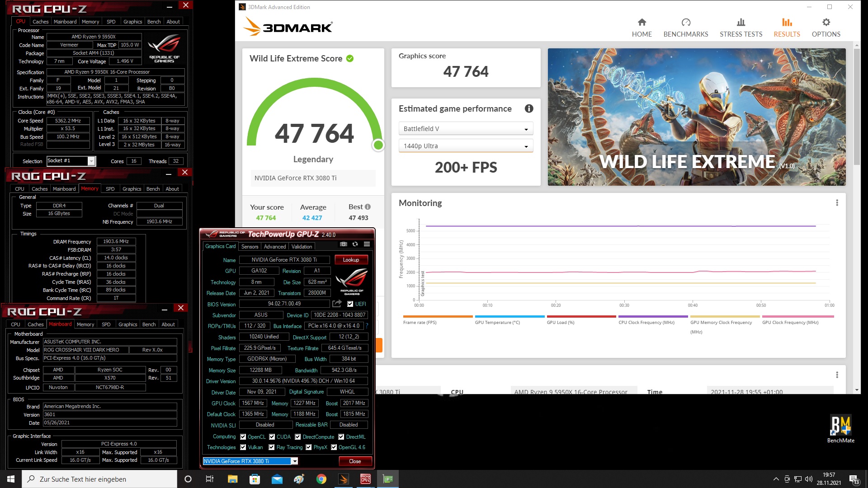The image size is (868, 488).
Task: Expand the 1440p Ultra resolution dropdown
Action: (x=466, y=146)
